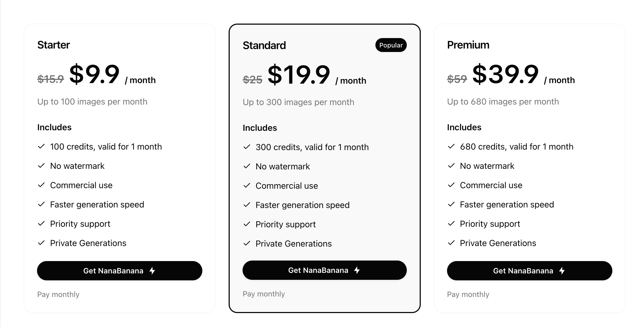Image resolution: width=644 pixels, height=327 pixels.
Task: Click Starter plan No watermark checkmark
Action: pyautogui.click(x=41, y=166)
